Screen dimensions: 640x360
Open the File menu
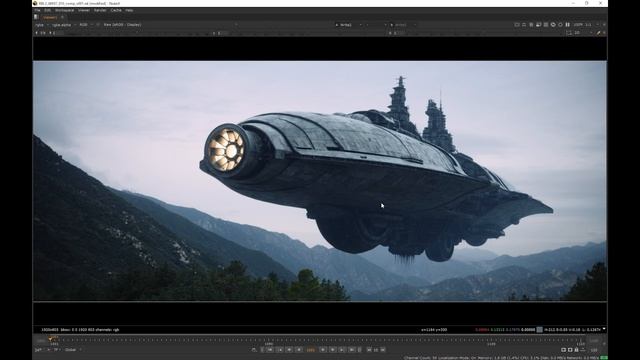pos(37,10)
